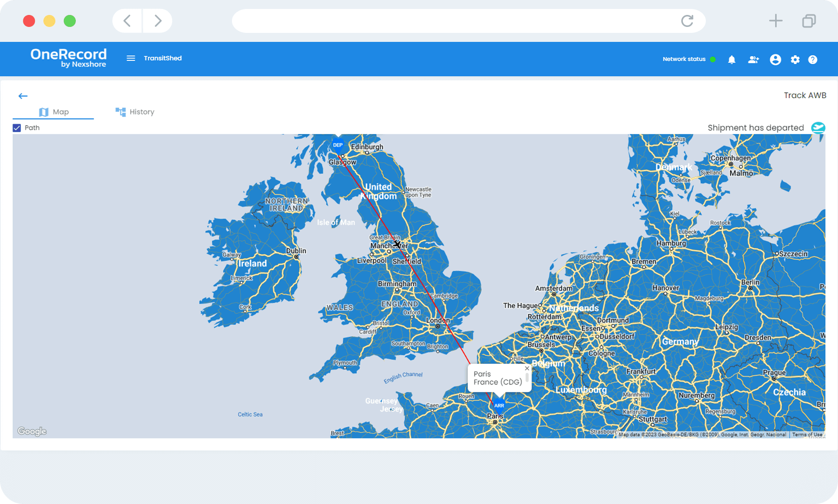Screen dimensions: 838x504
Task: Click the Amsterdam label on the map
Action: (x=554, y=288)
